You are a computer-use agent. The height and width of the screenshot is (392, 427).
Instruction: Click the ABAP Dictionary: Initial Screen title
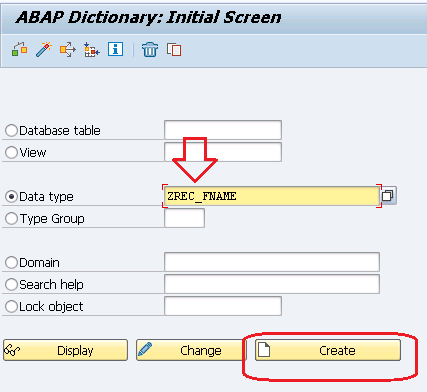pyautogui.click(x=149, y=17)
